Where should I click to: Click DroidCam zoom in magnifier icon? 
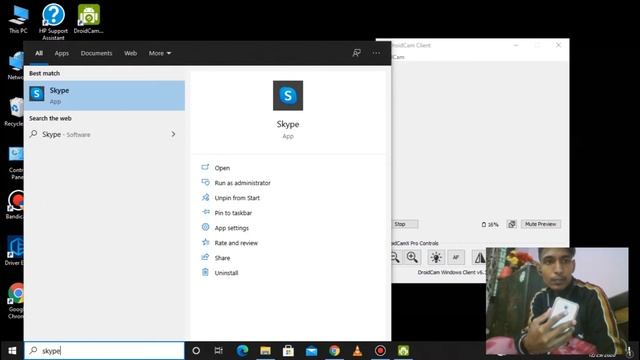pyautogui.click(x=412, y=257)
